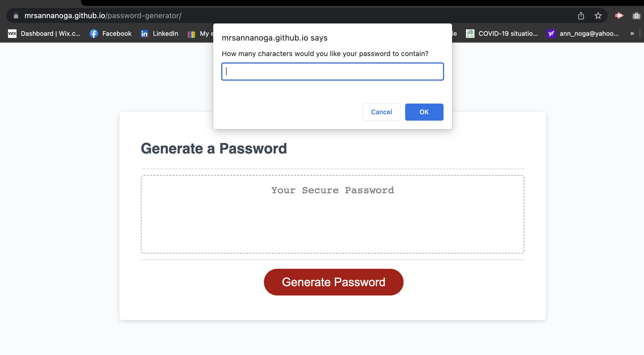The width and height of the screenshot is (644, 355).
Task: Click the Generate Password button
Action: [x=333, y=282]
